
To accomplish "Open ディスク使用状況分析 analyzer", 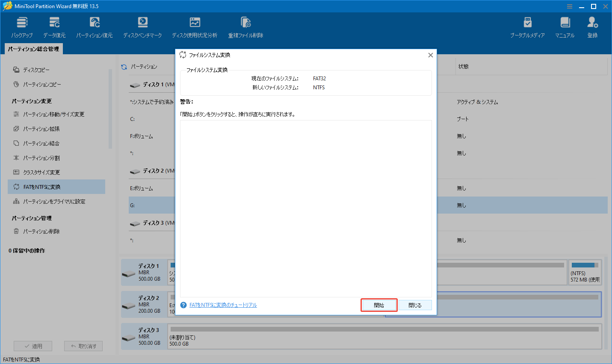I will coord(195,26).
